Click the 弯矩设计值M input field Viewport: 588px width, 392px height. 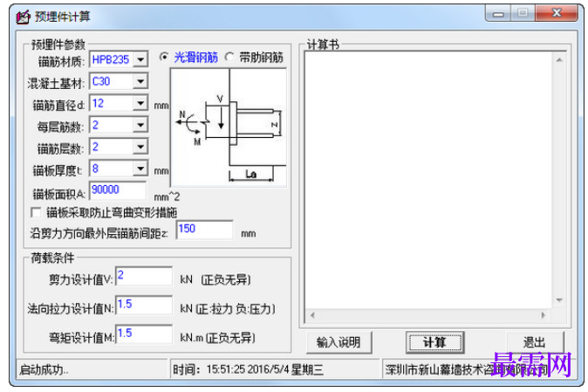(x=144, y=334)
